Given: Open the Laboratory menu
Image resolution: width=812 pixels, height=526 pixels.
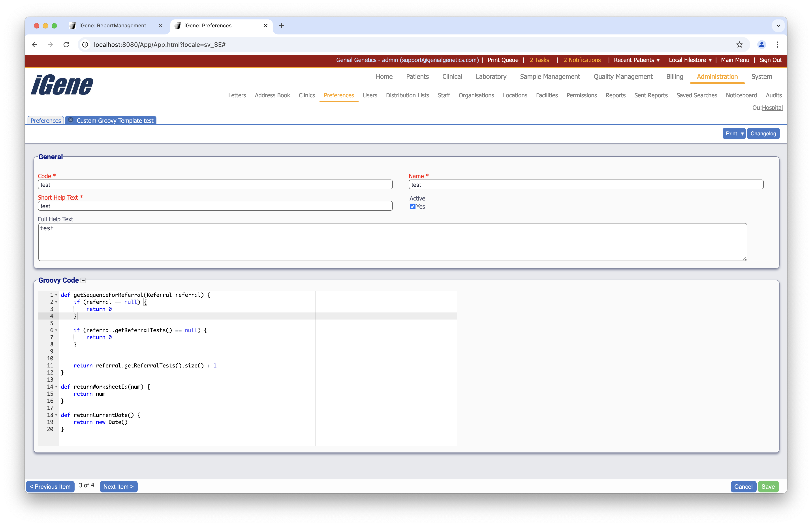Looking at the screenshot, I should [491, 77].
